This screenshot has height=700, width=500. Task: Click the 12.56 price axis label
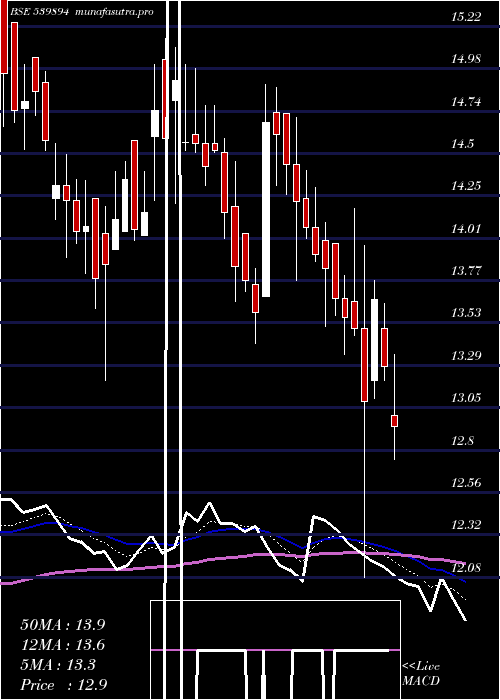click(x=466, y=482)
